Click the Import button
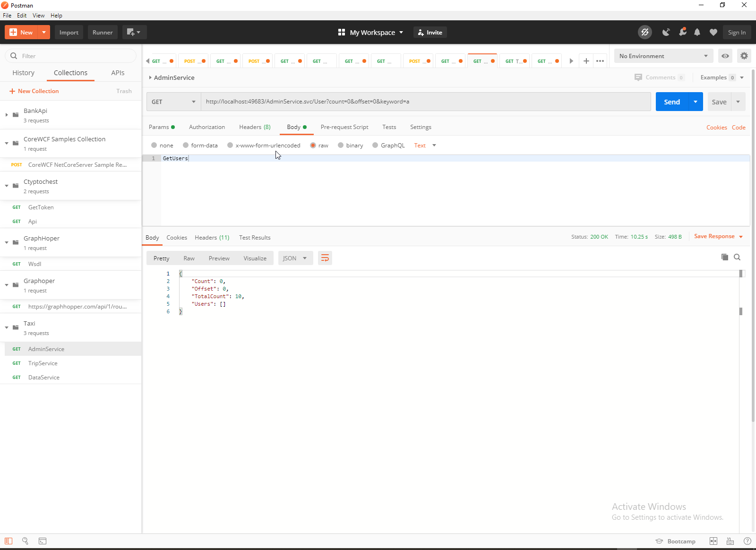Viewport: 756px width, 550px height. pos(69,32)
